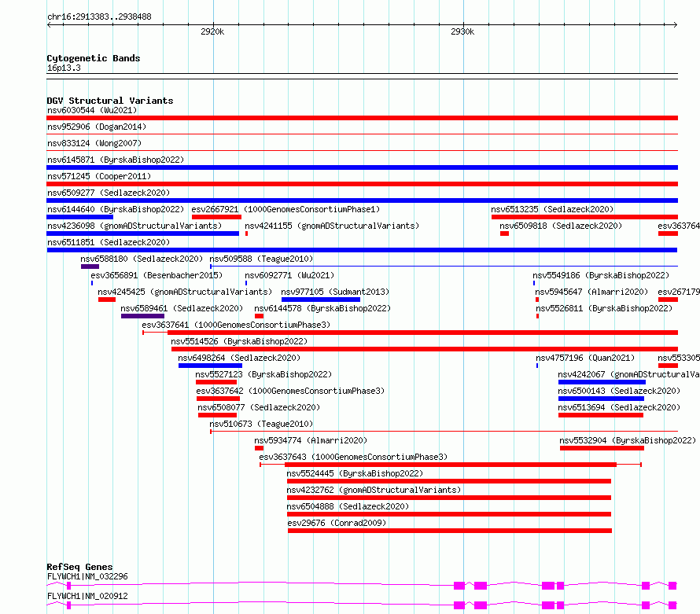Click the 2920k ruler position label

pyautogui.click(x=212, y=31)
